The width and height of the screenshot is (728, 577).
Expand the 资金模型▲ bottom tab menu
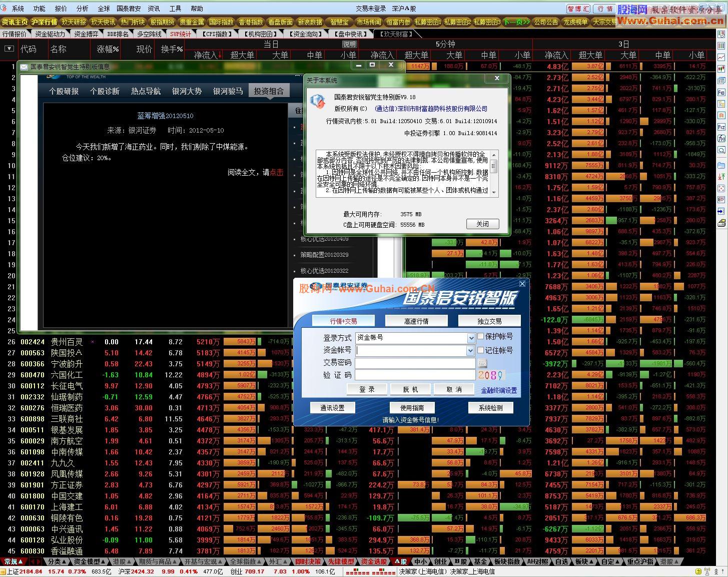point(90,561)
